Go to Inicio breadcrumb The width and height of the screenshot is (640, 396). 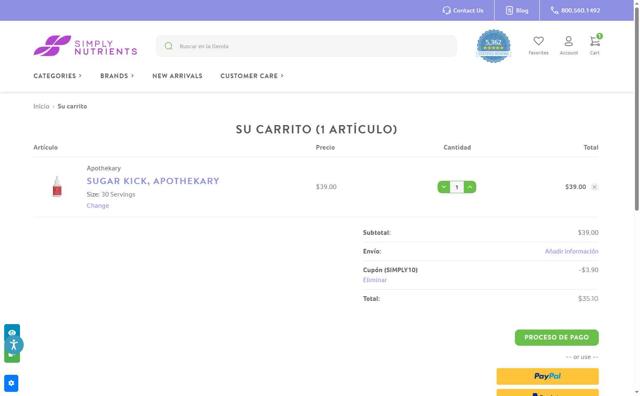41,106
